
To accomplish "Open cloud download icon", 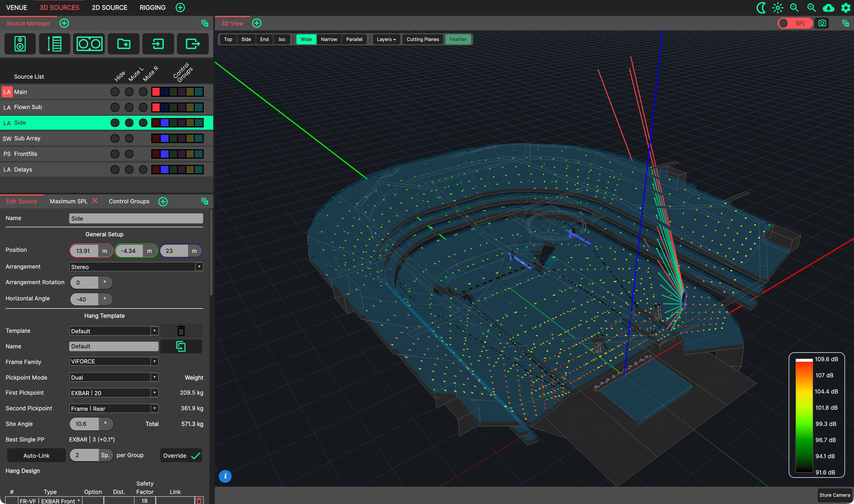I will coord(829,8).
